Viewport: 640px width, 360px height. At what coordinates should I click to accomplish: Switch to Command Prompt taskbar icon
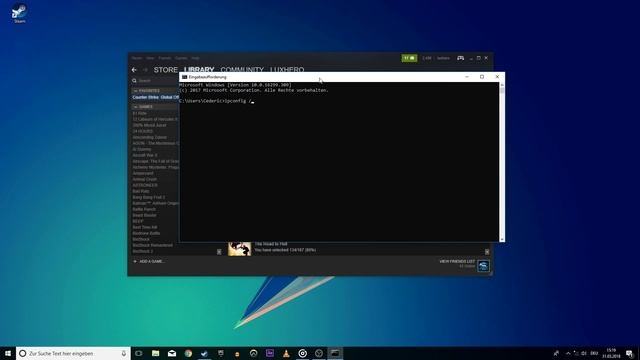click(335, 353)
